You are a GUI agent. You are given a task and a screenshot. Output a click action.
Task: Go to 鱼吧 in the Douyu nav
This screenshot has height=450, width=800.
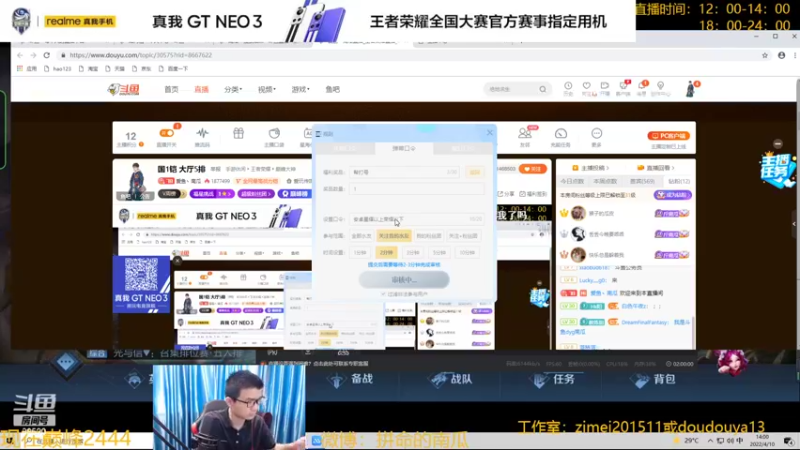coord(333,89)
